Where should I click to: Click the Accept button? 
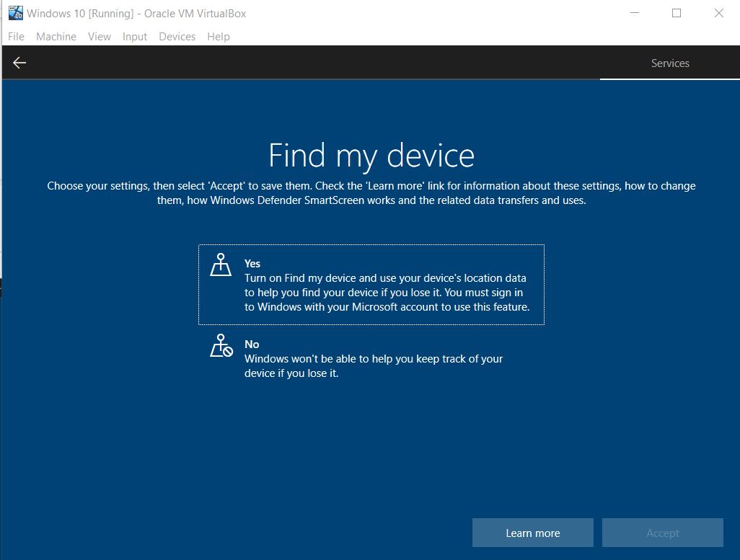click(x=663, y=533)
